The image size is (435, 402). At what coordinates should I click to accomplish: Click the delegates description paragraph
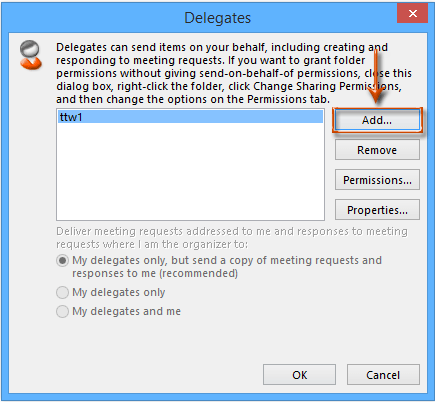(234, 73)
